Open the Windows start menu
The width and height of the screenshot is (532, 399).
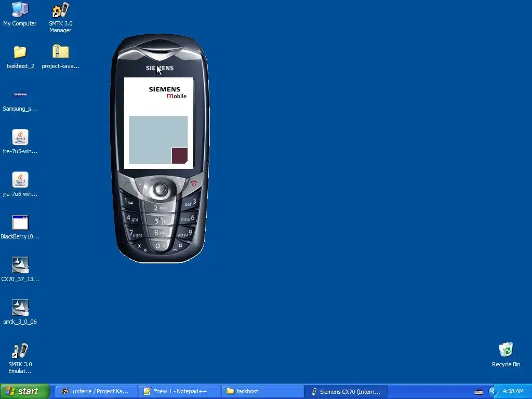[x=24, y=391]
